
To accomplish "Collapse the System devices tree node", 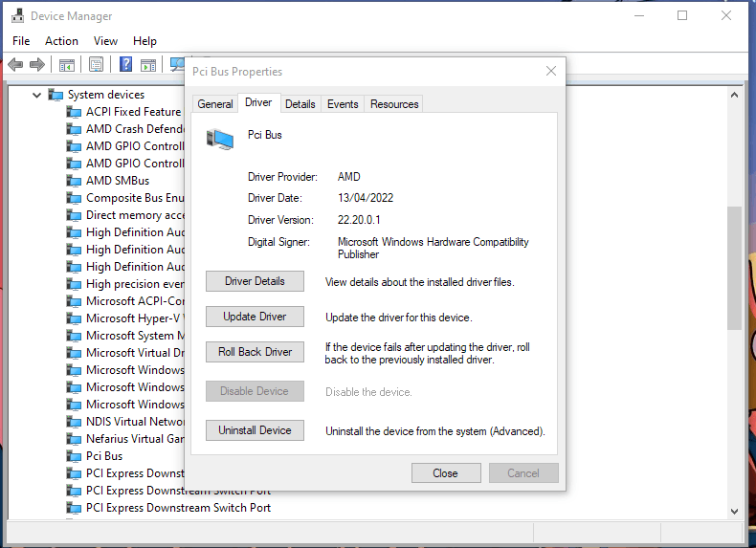I will tap(36, 95).
